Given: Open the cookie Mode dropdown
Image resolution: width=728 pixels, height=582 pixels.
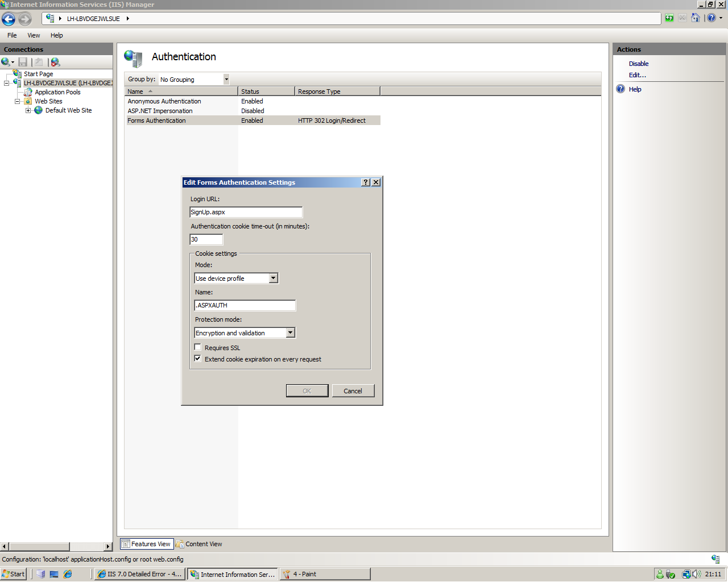Looking at the screenshot, I should point(274,278).
